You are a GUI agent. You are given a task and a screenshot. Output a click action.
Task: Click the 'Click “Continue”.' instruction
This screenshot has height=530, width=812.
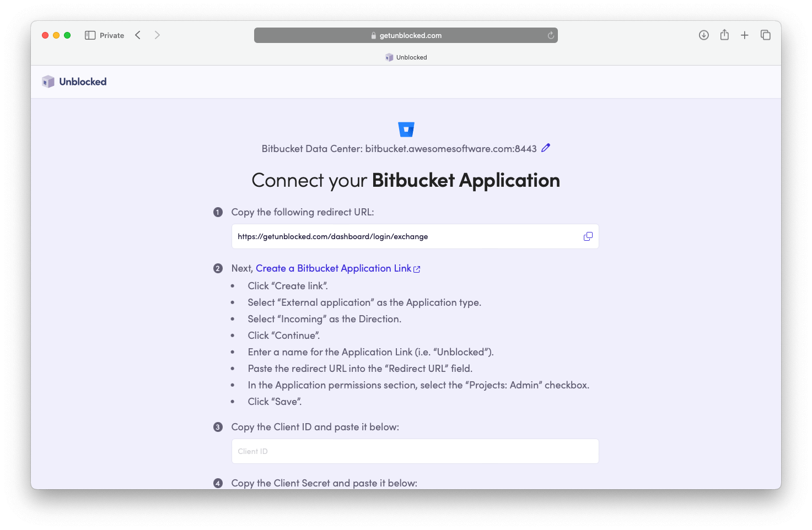pyautogui.click(x=284, y=336)
